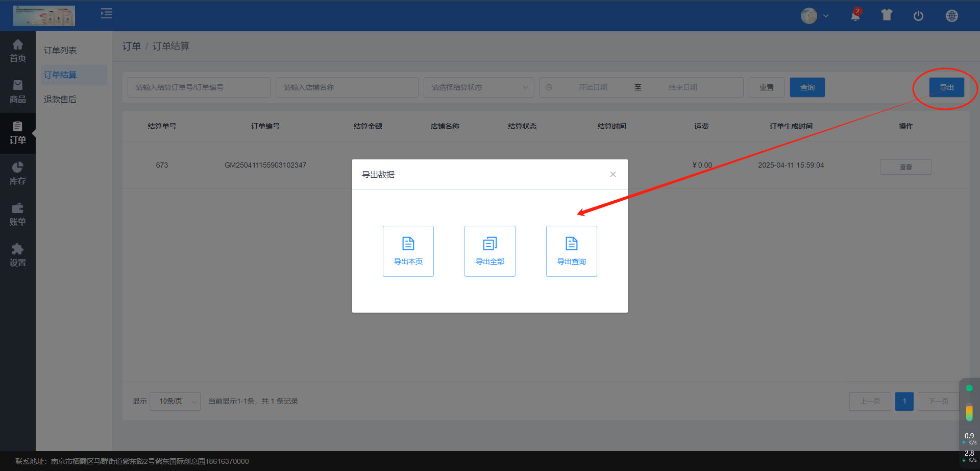Go to 首页 home in sidebar
980x471 pixels.
pos(18,51)
